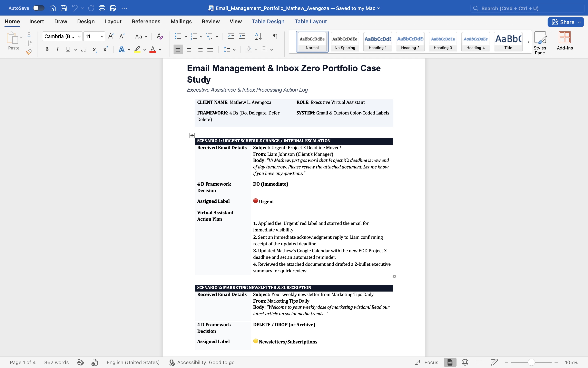Open the Borders dropdown arrow
588x368 pixels.
[271, 50]
